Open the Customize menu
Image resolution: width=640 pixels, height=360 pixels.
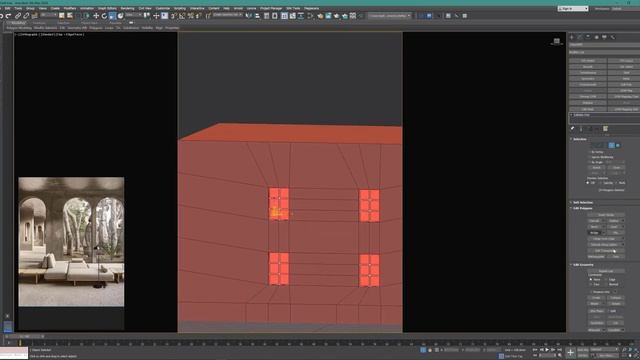pyautogui.click(x=162, y=8)
